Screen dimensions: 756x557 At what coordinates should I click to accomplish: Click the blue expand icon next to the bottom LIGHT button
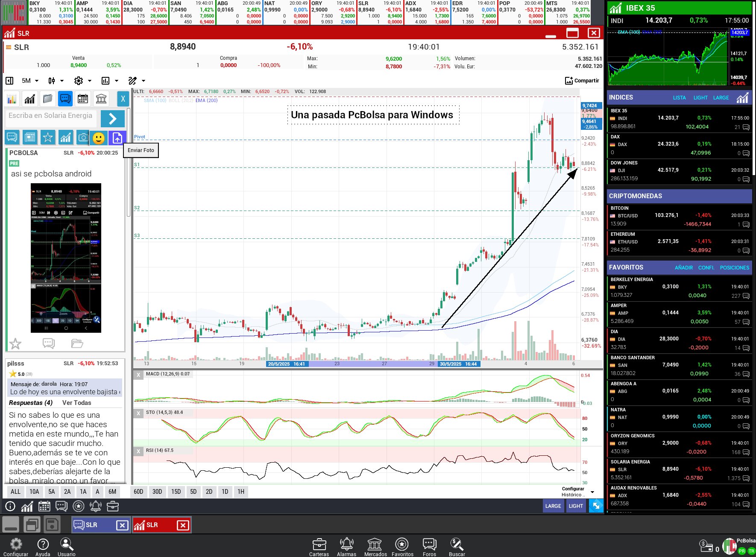coord(596,506)
